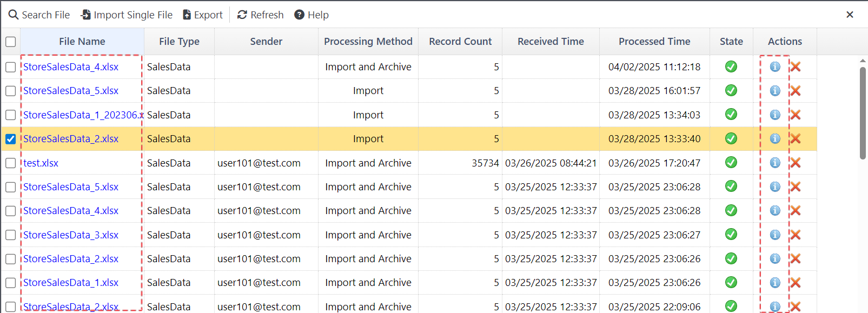Open the Help menu item
Image resolution: width=868 pixels, height=313 pixels.
(x=312, y=15)
